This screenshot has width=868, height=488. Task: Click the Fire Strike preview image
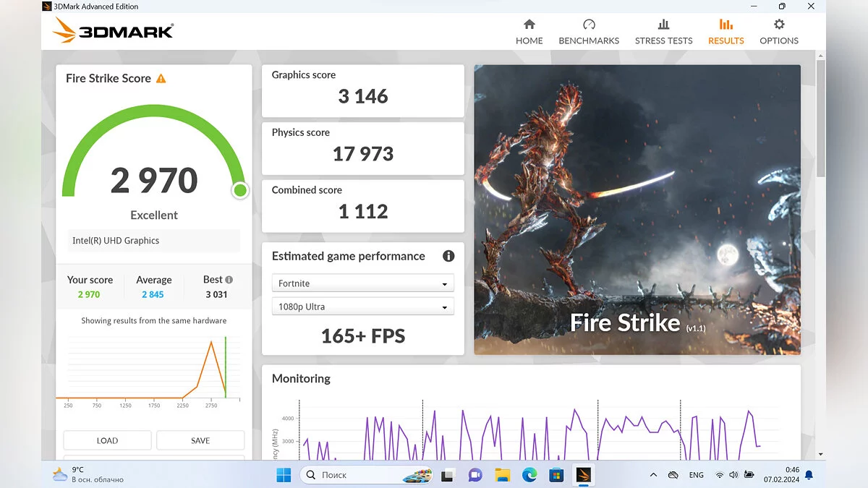point(637,210)
